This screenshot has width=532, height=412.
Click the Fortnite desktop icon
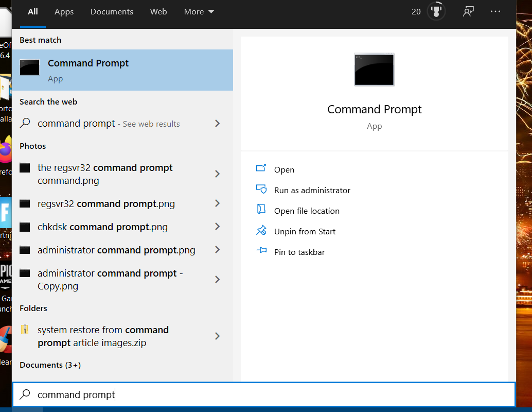pos(6,213)
